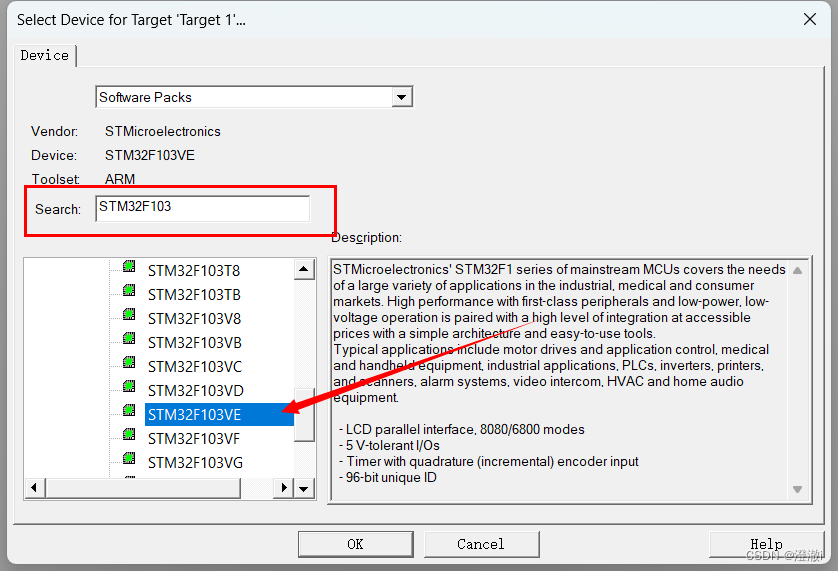This screenshot has height=571, width=838.
Task: Click the 'Timer with quadrature' description line
Action: tap(488, 461)
